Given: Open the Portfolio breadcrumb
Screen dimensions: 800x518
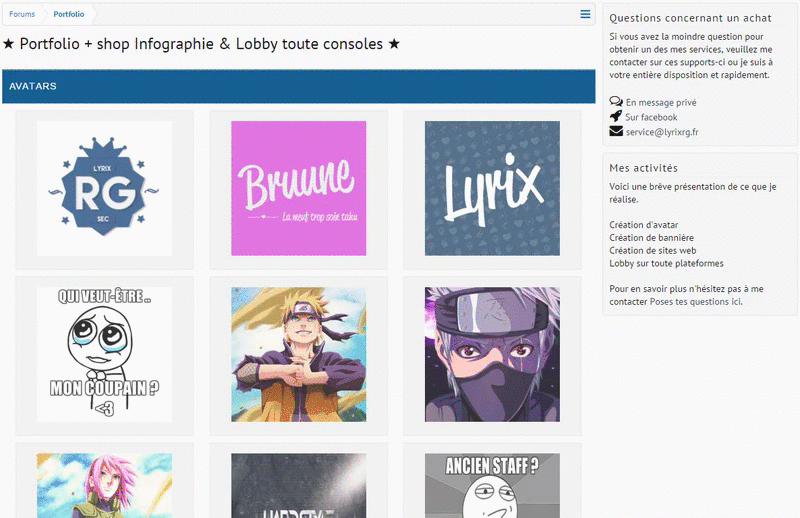Looking at the screenshot, I should click(x=68, y=14).
